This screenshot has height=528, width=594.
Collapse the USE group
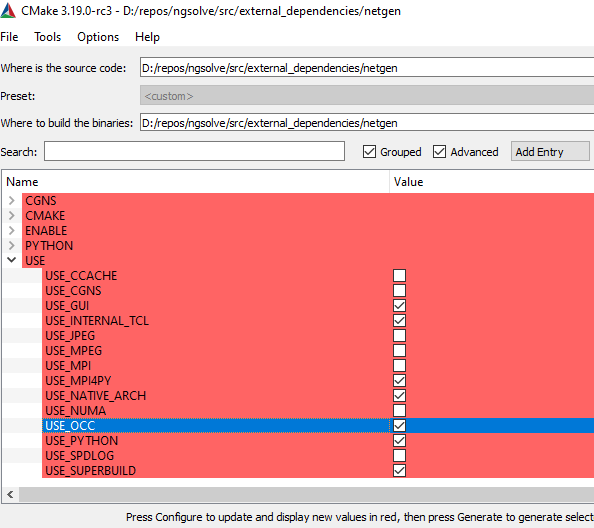pyautogui.click(x=12, y=260)
